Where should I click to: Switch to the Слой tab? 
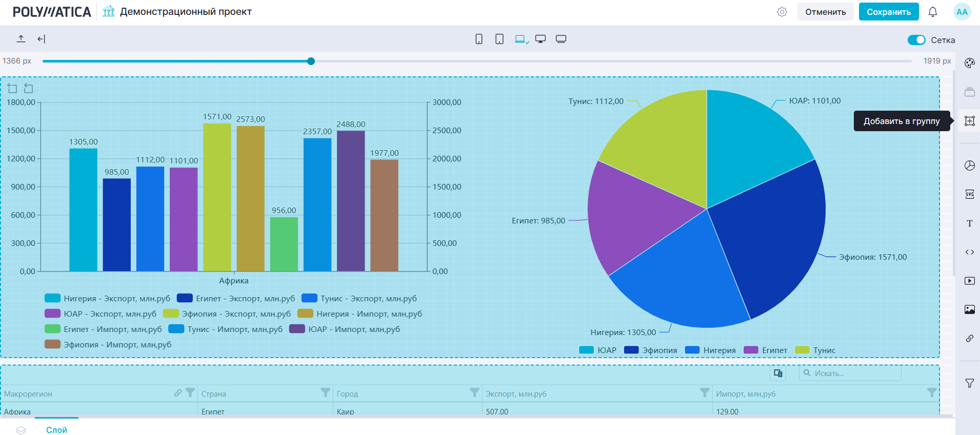pos(56,430)
